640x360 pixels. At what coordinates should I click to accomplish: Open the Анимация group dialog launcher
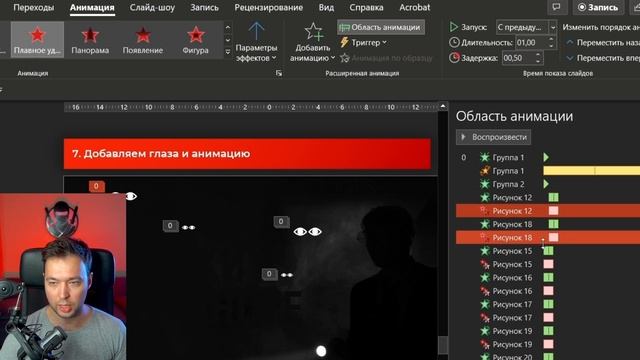pyautogui.click(x=279, y=73)
